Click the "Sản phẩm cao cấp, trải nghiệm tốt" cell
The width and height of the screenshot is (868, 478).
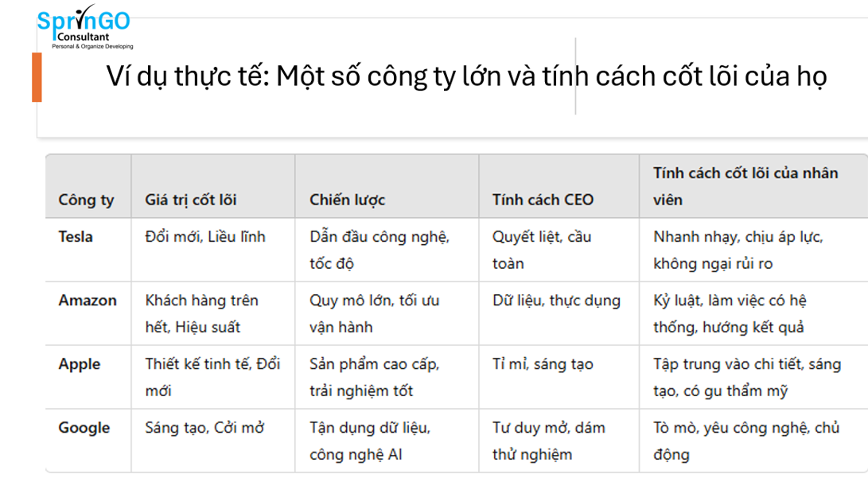coord(374,377)
